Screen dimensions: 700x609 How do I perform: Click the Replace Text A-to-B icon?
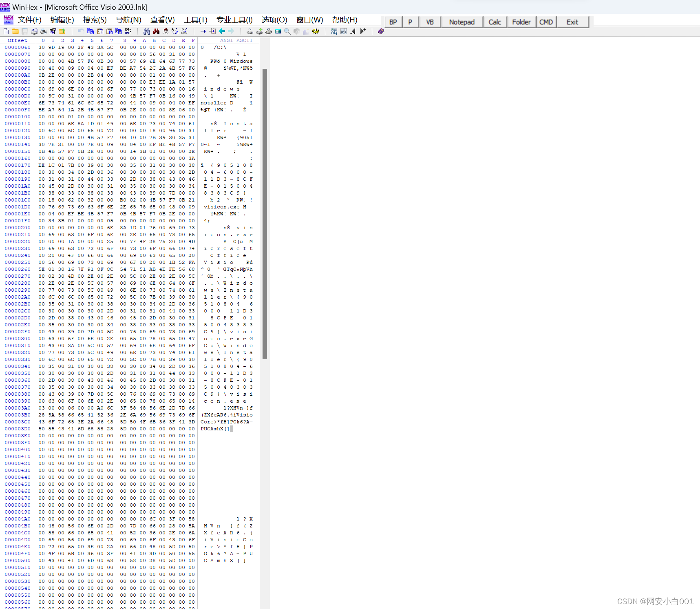tap(175, 31)
